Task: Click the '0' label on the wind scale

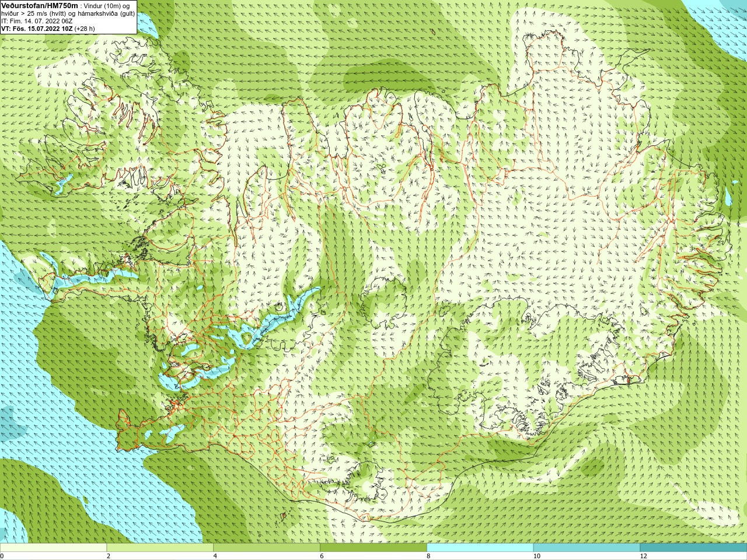Action: click(2, 556)
